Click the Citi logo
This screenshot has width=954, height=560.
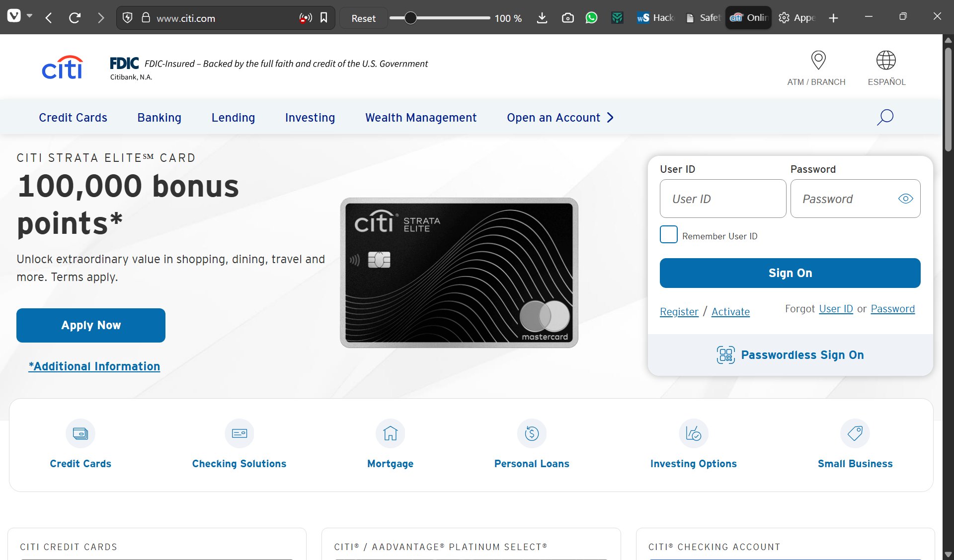point(62,68)
